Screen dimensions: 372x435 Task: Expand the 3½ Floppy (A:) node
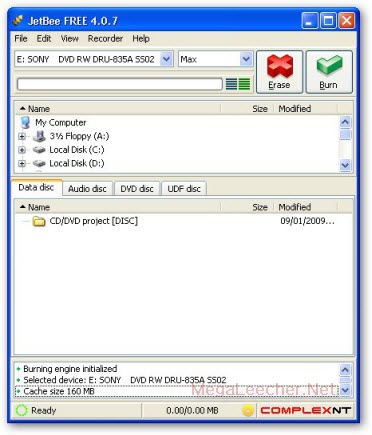point(22,136)
